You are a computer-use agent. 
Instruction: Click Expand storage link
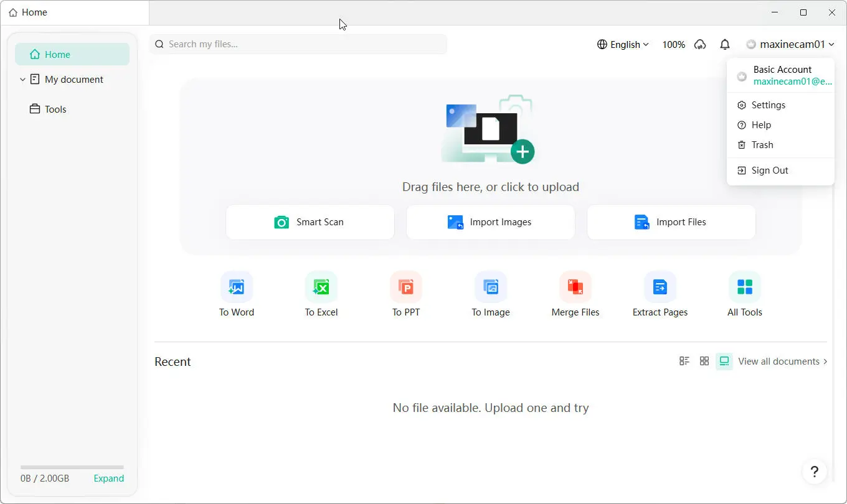point(109,478)
